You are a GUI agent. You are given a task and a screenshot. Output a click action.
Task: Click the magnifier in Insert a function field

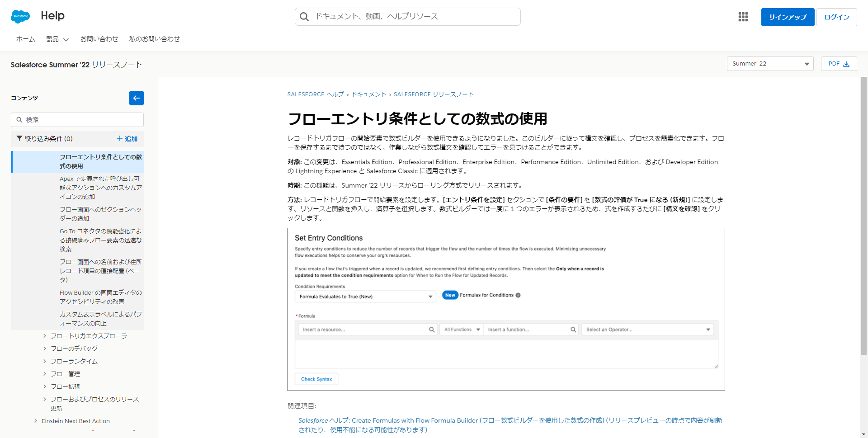(x=573, y=330)
